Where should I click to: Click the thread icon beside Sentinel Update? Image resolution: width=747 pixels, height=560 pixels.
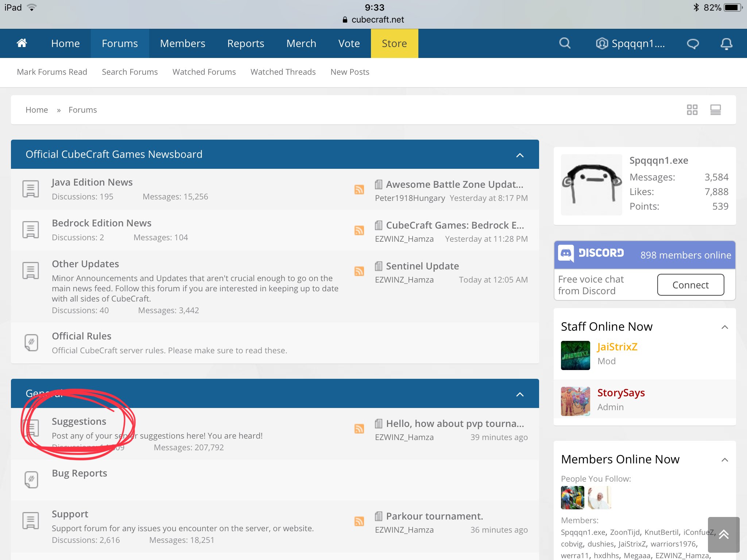379,266
